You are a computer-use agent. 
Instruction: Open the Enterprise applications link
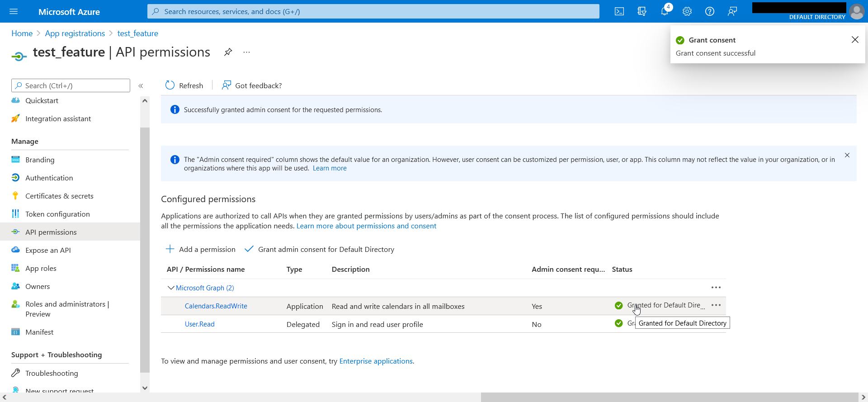tap(376, 361)
